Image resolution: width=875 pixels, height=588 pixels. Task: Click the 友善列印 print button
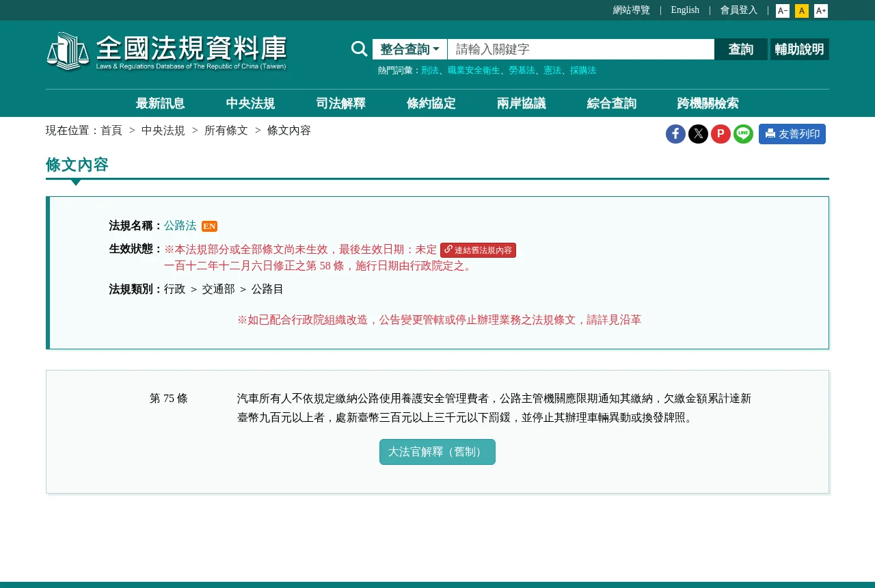pos(792,134)
